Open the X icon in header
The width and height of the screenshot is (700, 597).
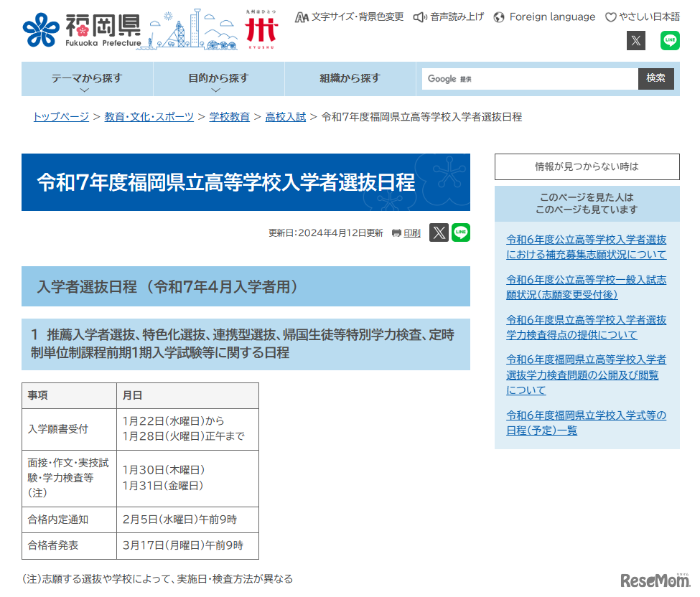pos(636,40)
